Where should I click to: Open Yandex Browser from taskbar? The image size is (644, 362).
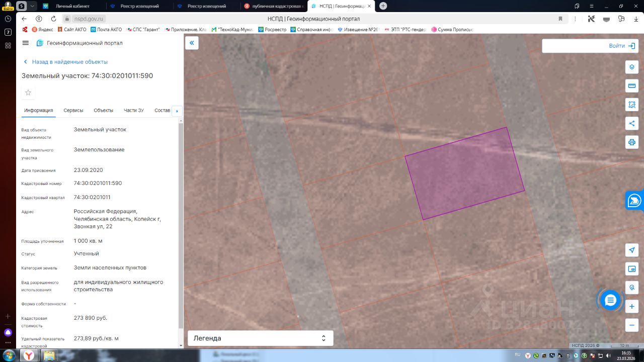point(30,355)
